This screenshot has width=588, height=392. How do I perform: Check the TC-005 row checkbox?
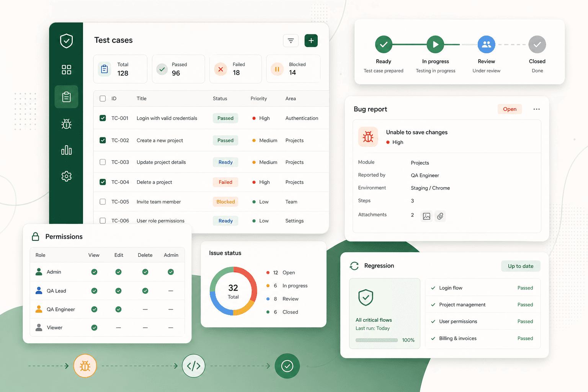pos(103,201)
